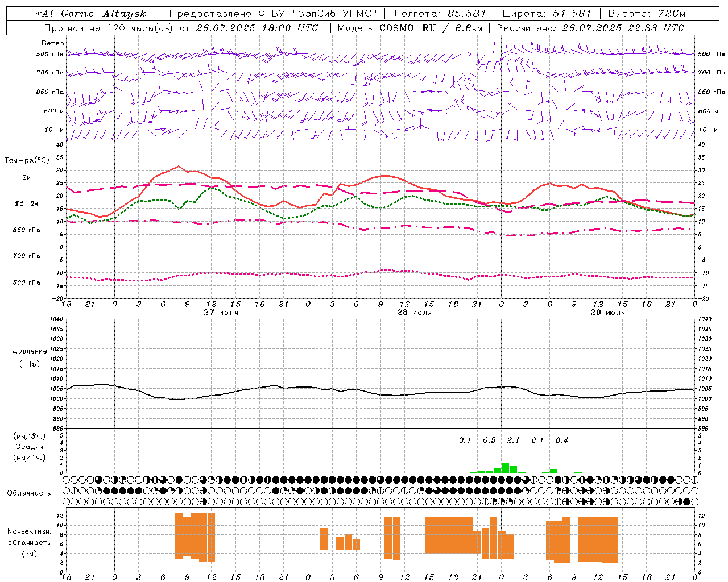
Task: Select the "Долгота: 85.581" longitude text
Action: click(x=440, y=14)
